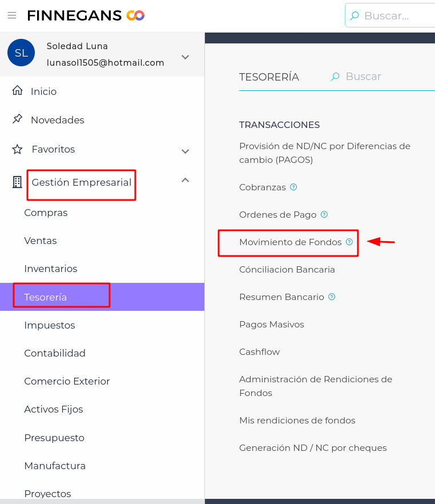Open help icon next to Ordenes de Pago
435x504 pixels.
click(324, 215)
